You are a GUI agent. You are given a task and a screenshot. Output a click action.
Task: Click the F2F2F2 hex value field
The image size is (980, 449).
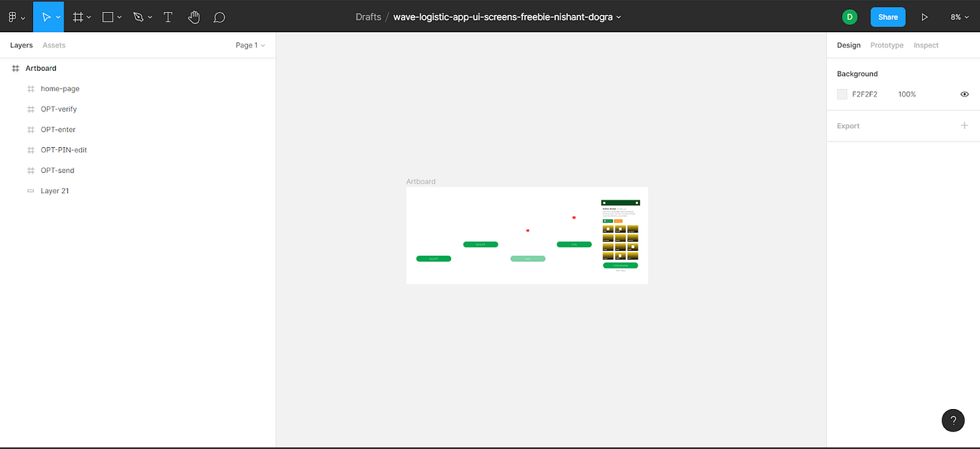(x=864, y=94)
